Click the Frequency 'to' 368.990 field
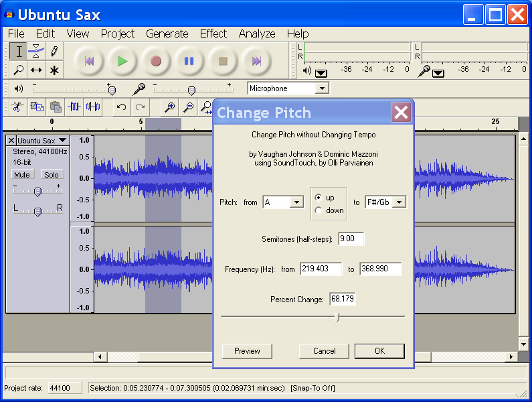Viewport: 532px width, 402px height. pos(380,269)
